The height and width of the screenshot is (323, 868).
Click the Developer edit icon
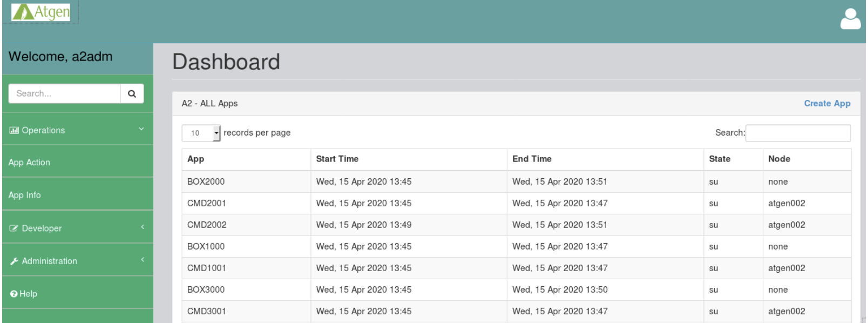14,228
